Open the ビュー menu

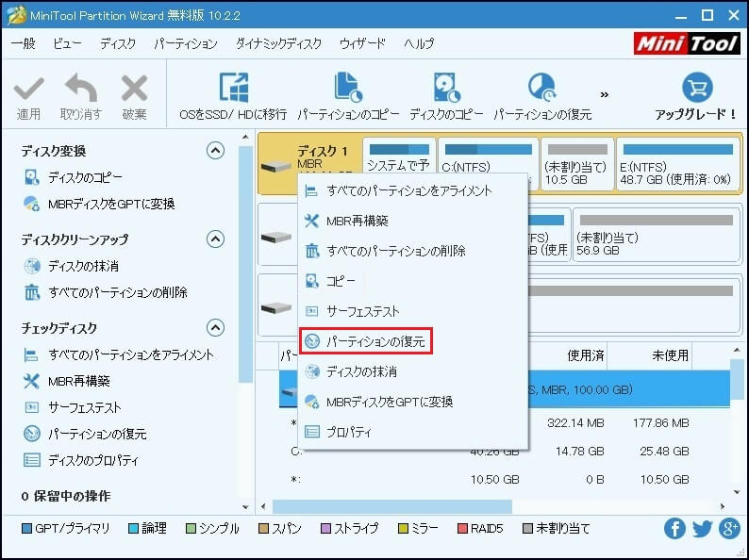coord(67,43)
